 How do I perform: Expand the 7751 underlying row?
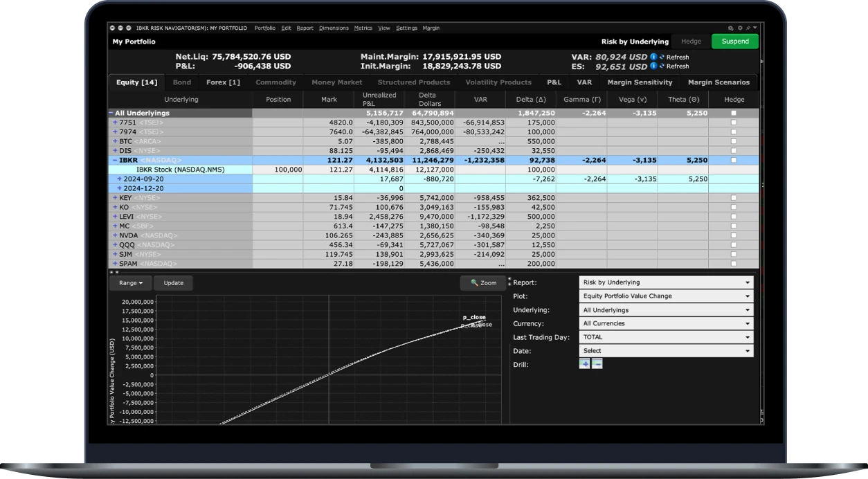pyautogui.click(x=115, y=123)
